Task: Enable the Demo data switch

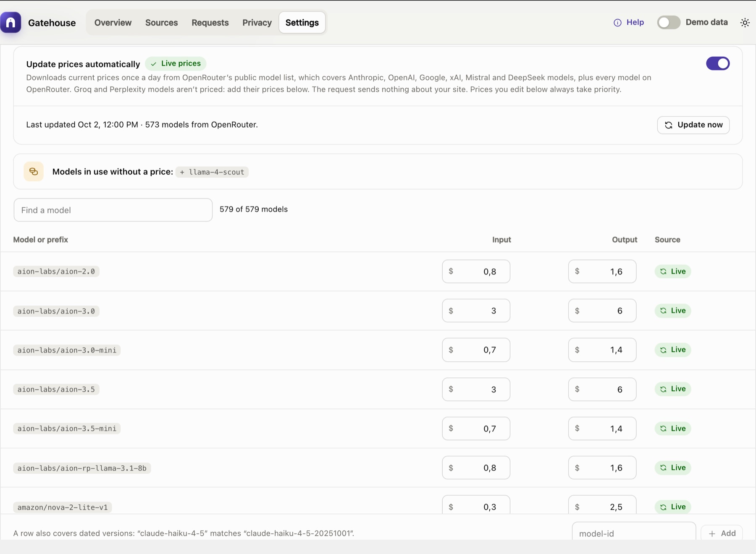Action: pyautogui.click(x=669, y=23)
